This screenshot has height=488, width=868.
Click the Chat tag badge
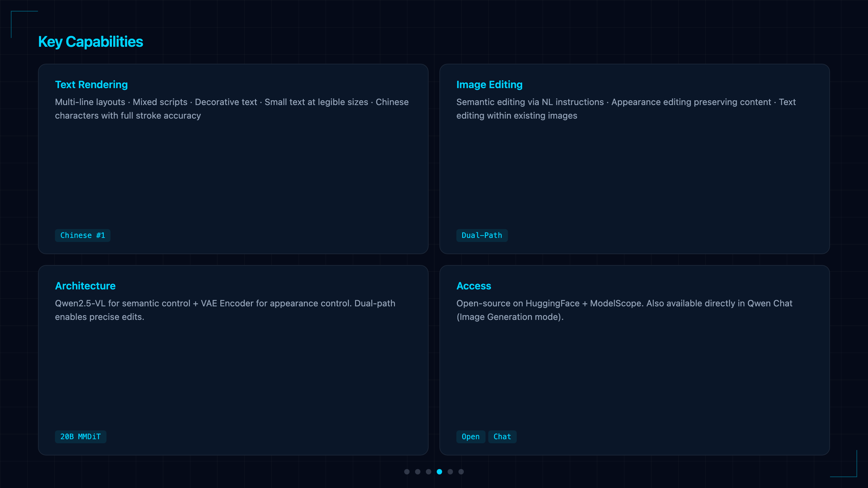pos(502,436)
